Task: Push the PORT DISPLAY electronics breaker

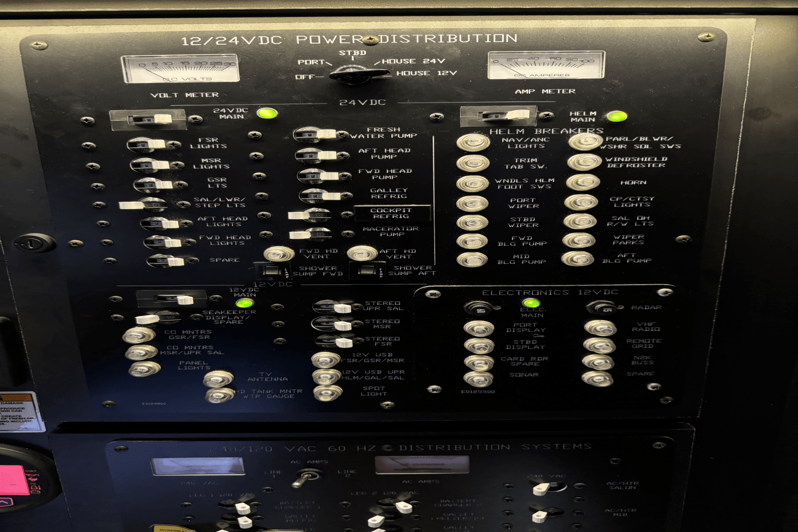Action: [x=479, y=328]
